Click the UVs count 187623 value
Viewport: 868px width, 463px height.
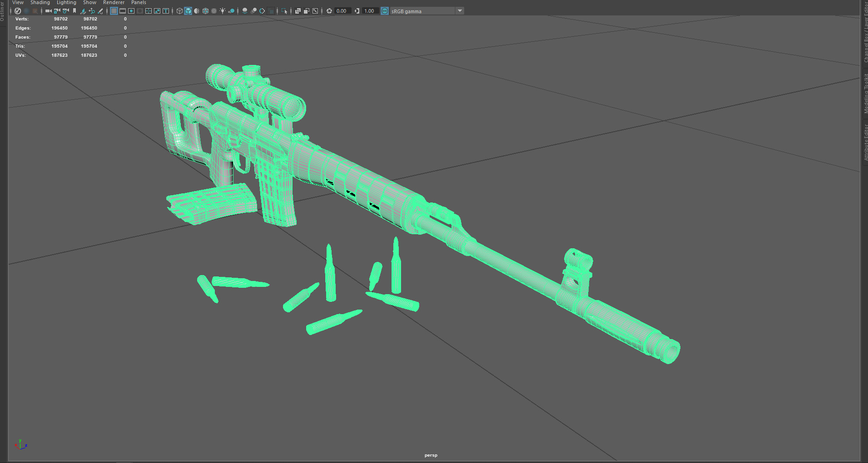point(59,55)
